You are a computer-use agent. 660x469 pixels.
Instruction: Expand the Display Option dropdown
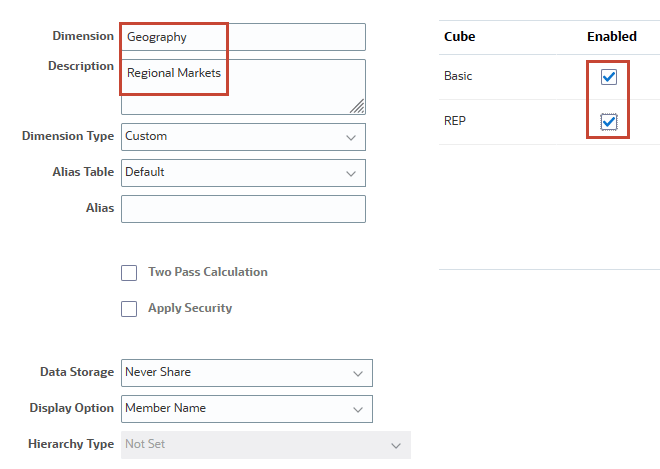246,408
